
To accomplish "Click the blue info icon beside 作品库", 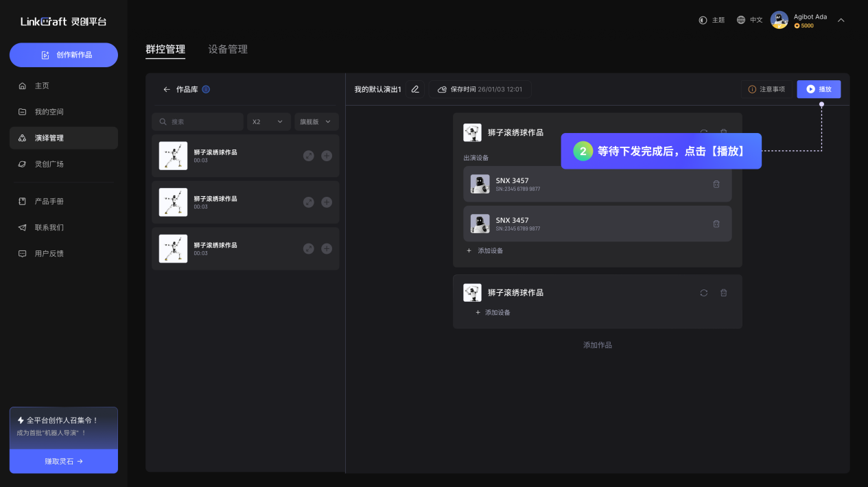I will pos(206,90).
